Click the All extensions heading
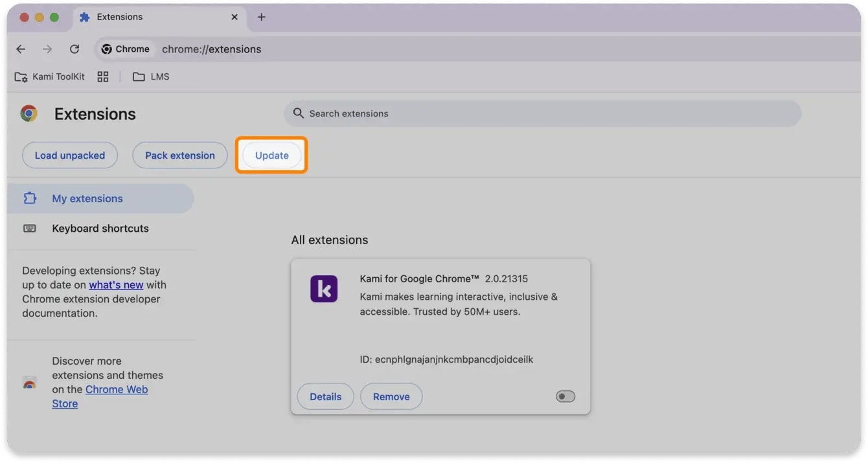868x463 pixels. pyautogui.click(x=329, y=240)
